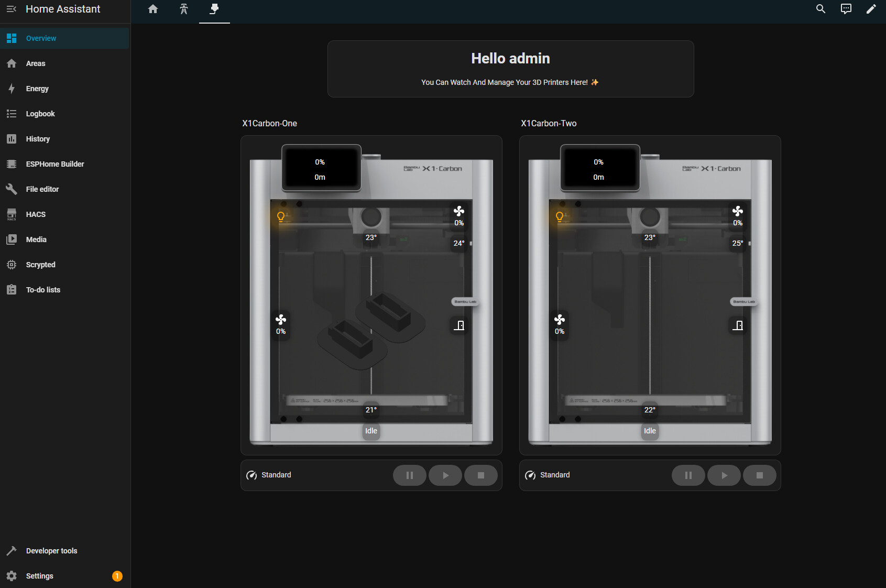Click the door sensor icon on X1Carbon-Two
This screenshot has width=886, height=588.
(738, 325)
